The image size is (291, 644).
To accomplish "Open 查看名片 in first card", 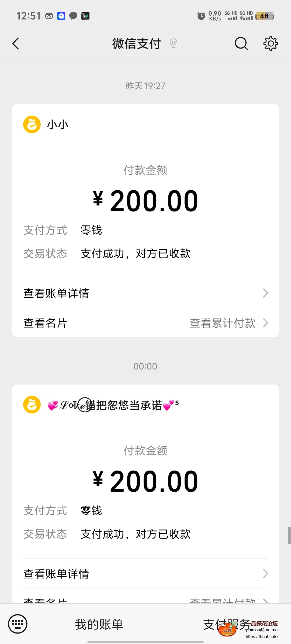I will coord(45,323).
